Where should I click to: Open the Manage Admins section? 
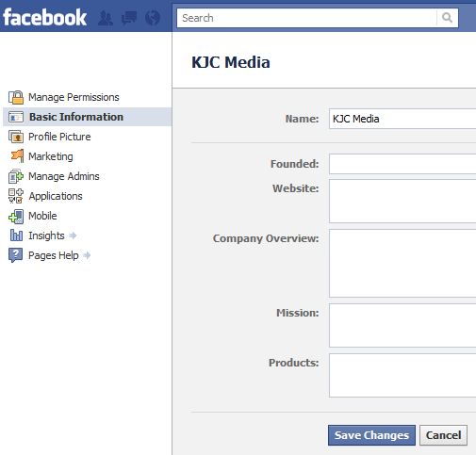(x=63, y=176)
